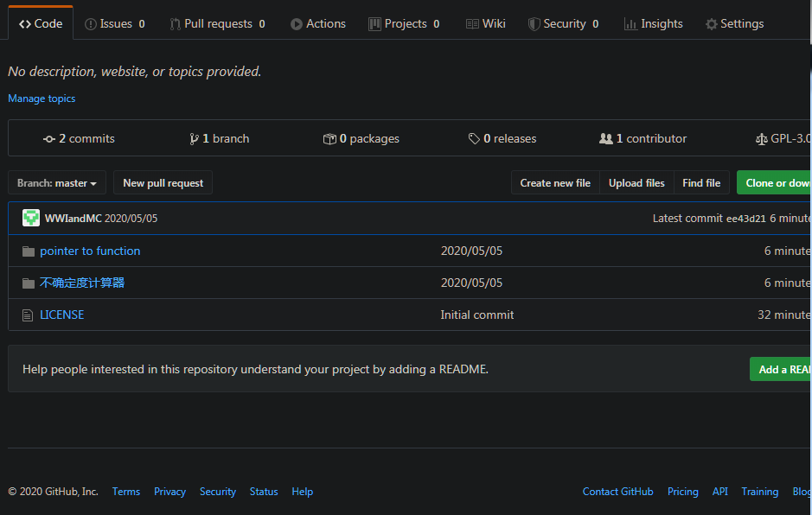Click the contributors people icon
The image size is (812, 515).
606,139
